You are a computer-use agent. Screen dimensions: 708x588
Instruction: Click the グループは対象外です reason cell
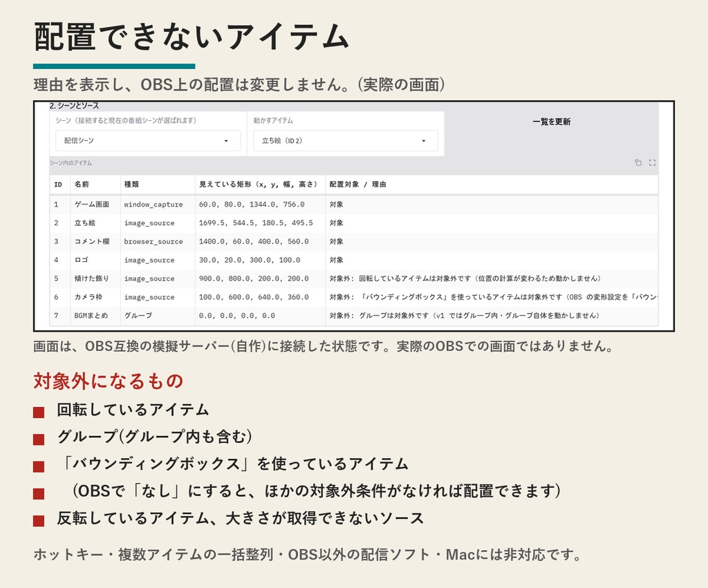click(x=492, y=316)
